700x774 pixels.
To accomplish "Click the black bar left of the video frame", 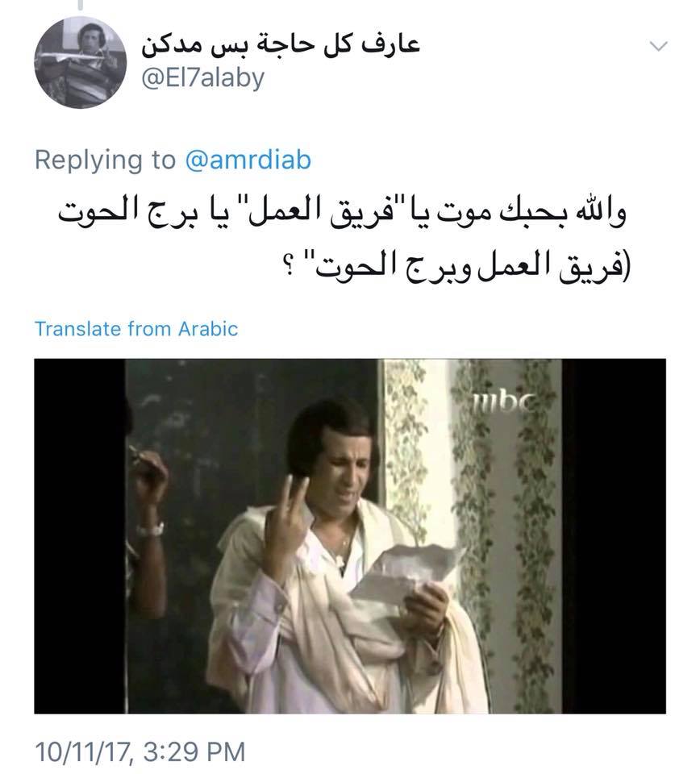I will [x=80, y=536].
